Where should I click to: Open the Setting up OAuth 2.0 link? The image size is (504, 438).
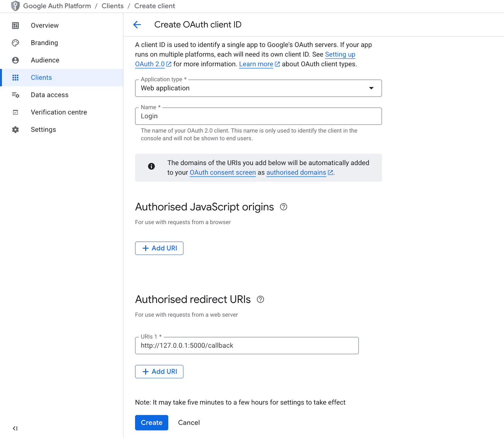pyautogui.click(x=340, y=54)
